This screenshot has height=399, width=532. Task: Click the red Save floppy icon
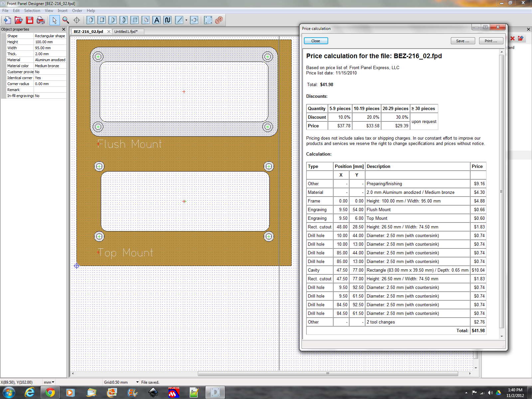pos(30,20)
